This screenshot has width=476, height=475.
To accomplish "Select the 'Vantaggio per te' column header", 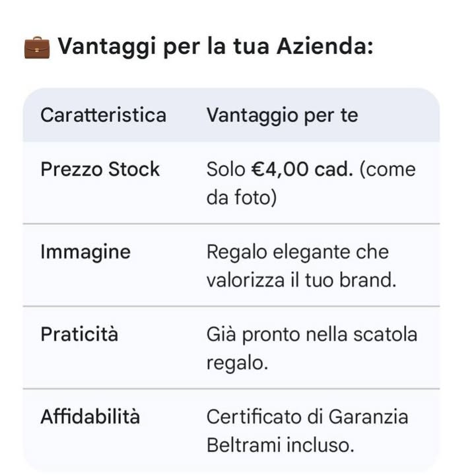I will [x=282, y=115].
